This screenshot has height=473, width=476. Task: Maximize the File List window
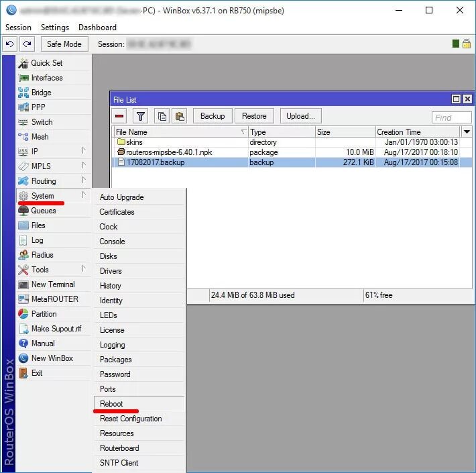coord(456,99)
